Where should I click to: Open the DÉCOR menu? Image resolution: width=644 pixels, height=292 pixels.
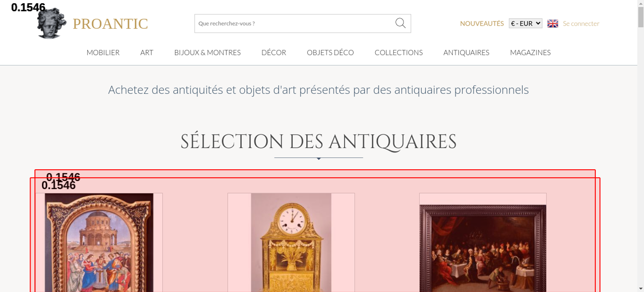click(274, 52)
